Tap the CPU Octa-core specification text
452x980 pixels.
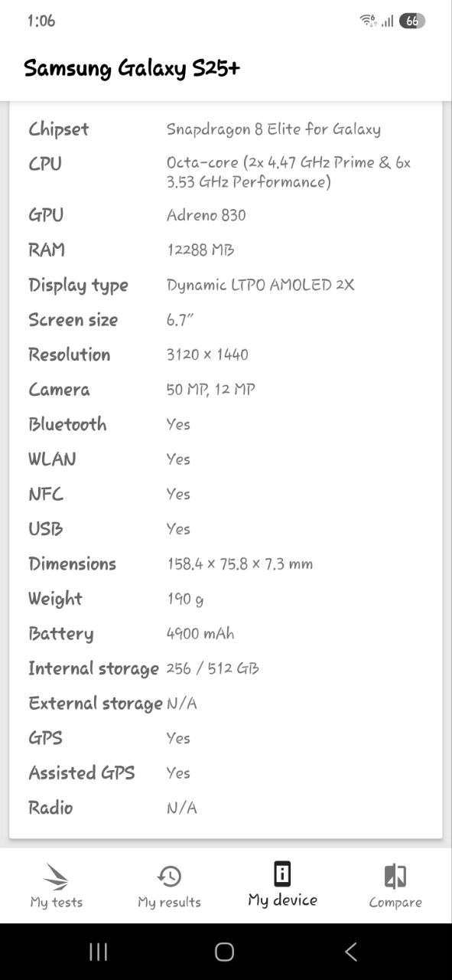click(x=289, y=172)
